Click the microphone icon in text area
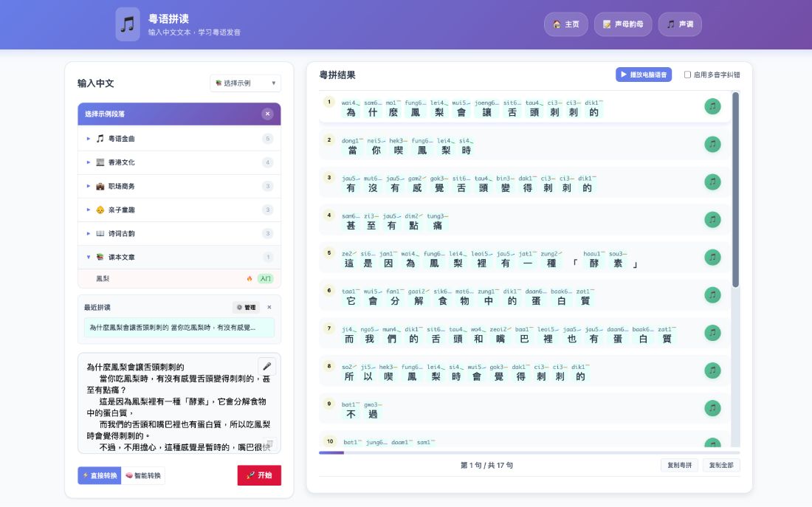This screenshot has width=812, height=507. (266, 366)
